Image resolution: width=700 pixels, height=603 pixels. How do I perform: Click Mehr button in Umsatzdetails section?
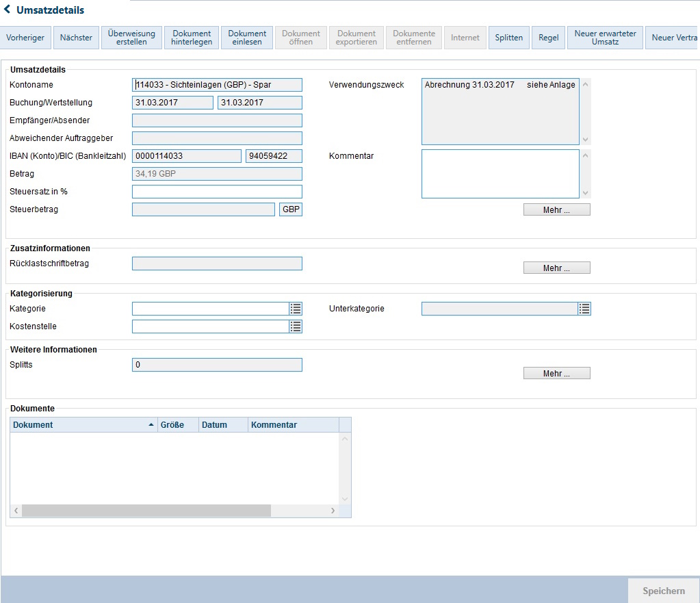pyautogui.click(x=557, y=210)
